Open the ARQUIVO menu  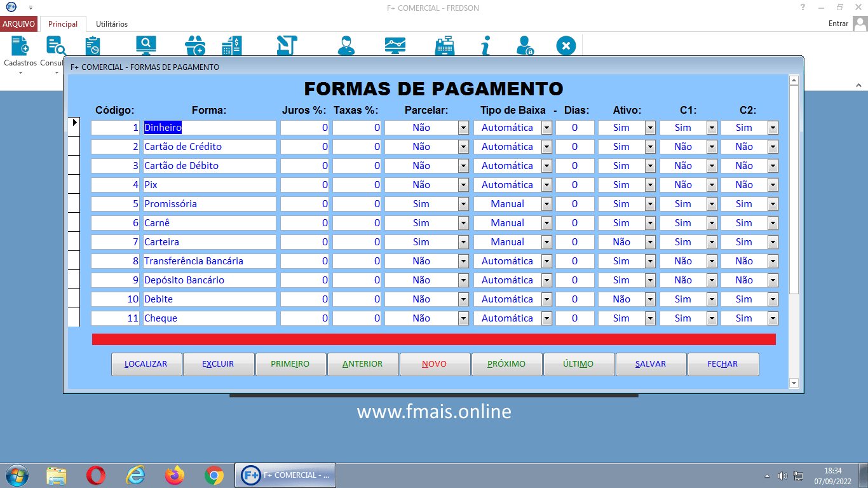point(19,23)
